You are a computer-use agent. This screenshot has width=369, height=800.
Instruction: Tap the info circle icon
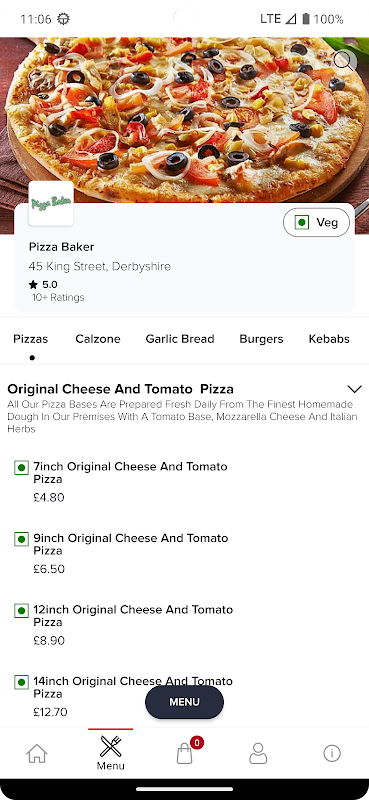tap(332, 753)
